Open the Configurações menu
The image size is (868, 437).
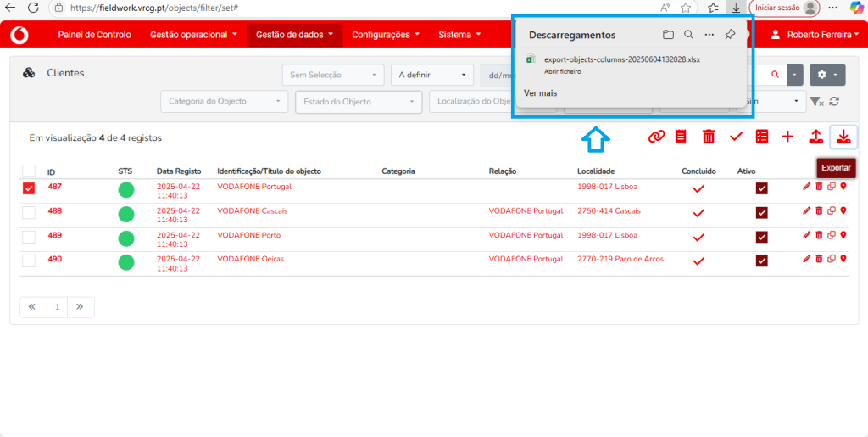(386, 34)
